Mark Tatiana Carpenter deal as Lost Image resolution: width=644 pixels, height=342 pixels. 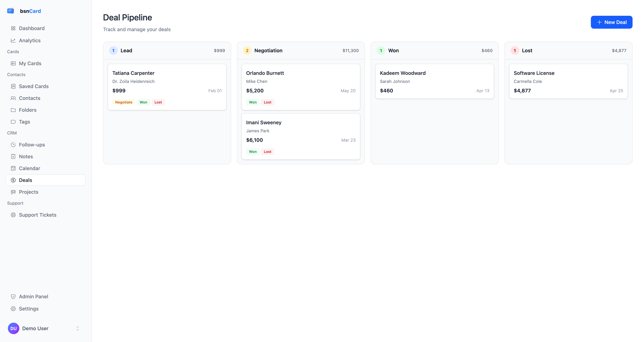158,102
